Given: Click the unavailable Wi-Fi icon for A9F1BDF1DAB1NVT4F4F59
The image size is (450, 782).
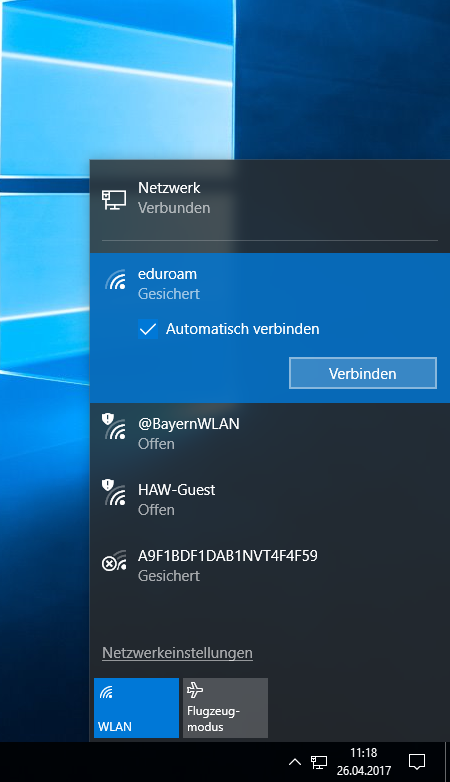Looking at the screenshot, I should pos(114,561).
